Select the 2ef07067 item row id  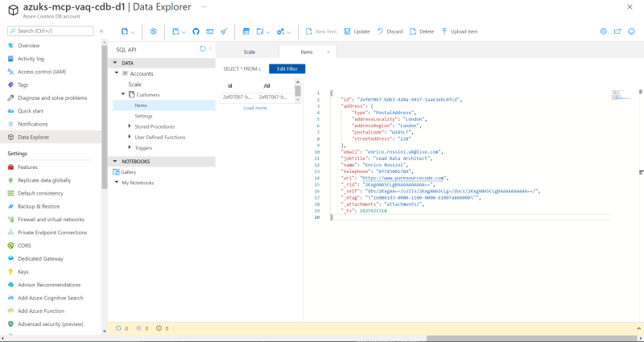coord(237,97)
